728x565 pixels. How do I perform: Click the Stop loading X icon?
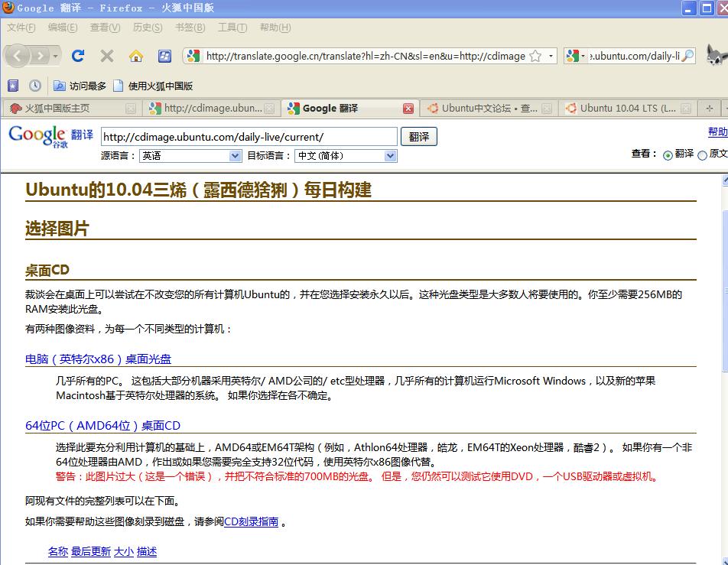point(107,56)
